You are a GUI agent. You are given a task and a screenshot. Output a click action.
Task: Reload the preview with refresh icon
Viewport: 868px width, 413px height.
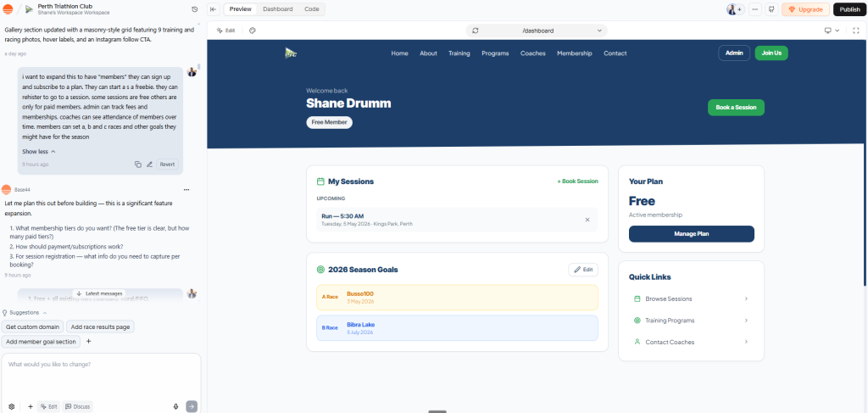click(x=475, y=31)
